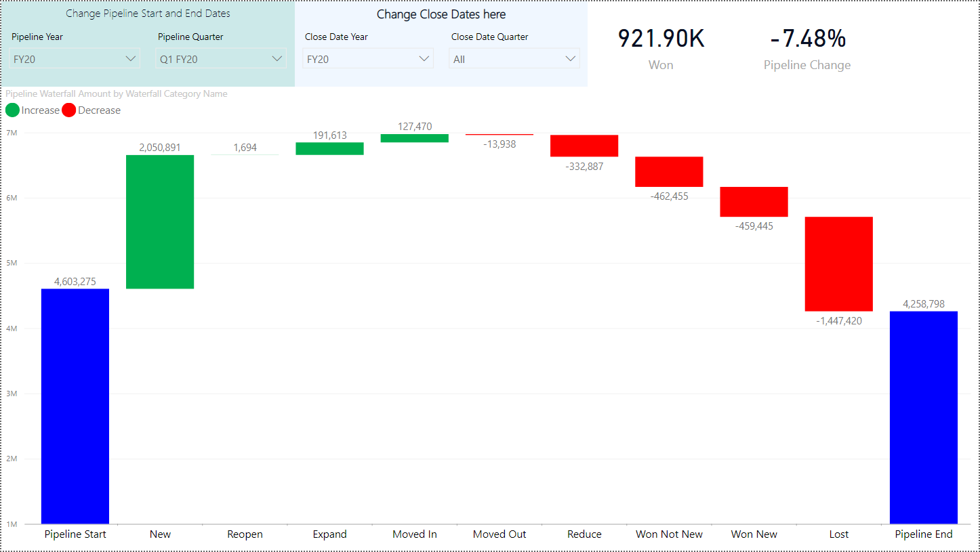Image resolution: width=980 pixels, height=552 pixels.
Task: Open the Close Date Year dropdown
Action: pyautogui.click(x=368, y=59)
